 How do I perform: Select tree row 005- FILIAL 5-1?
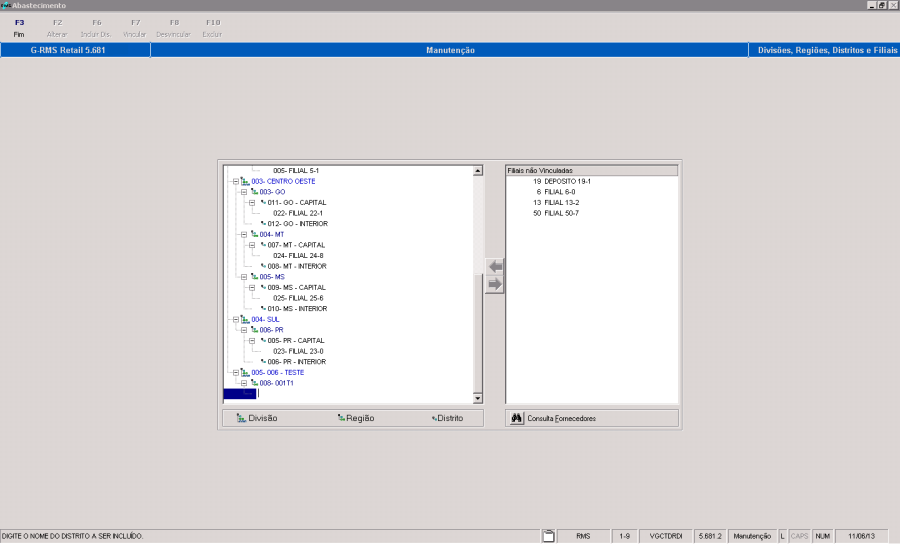coord(296,171)
